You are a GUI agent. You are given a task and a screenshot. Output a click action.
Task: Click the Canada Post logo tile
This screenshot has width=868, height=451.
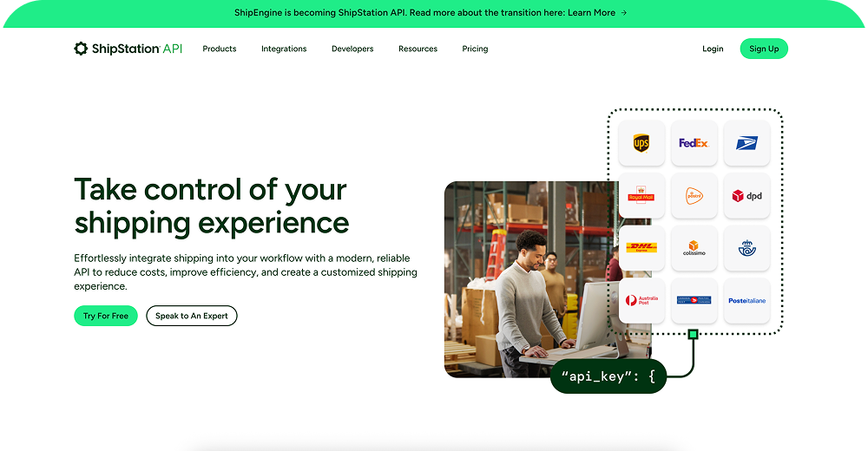point(694,301)
